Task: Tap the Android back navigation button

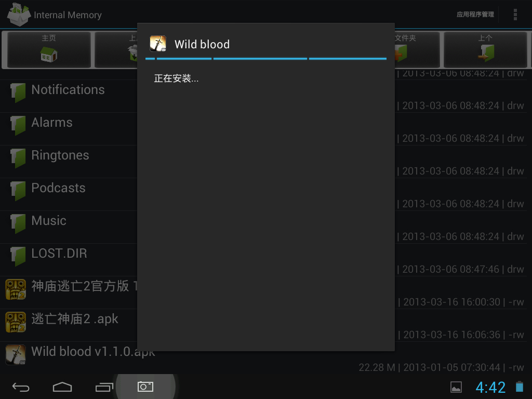Action: 21,387
